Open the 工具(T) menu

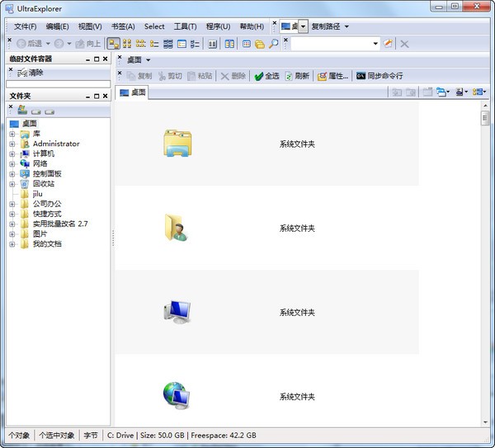186,26
